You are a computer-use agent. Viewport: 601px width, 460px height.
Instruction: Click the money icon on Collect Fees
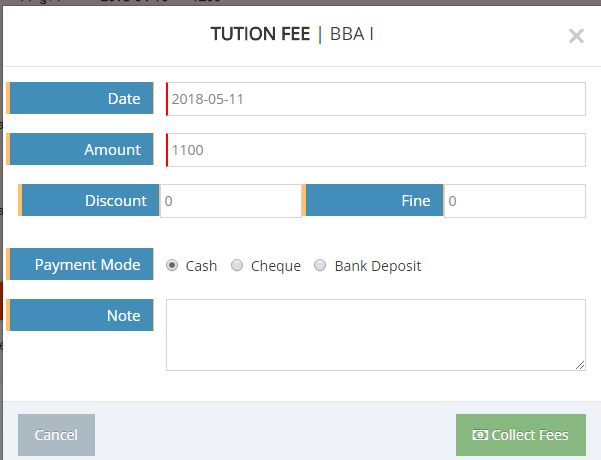(480, 435)
